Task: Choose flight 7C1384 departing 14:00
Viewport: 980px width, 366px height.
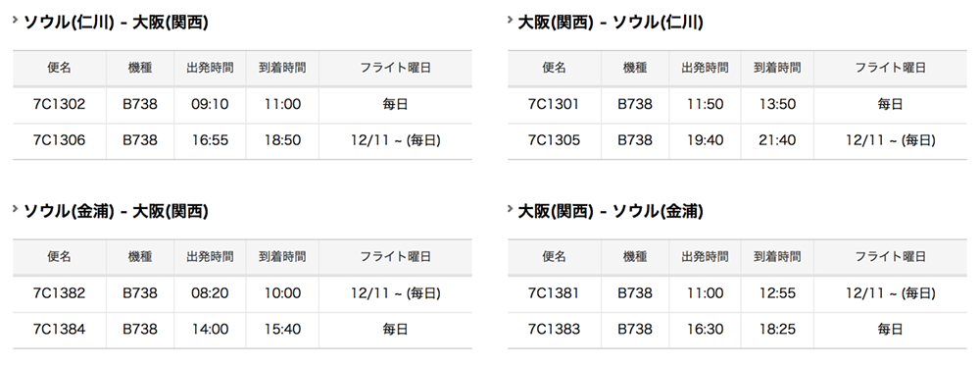Action: 242,330
